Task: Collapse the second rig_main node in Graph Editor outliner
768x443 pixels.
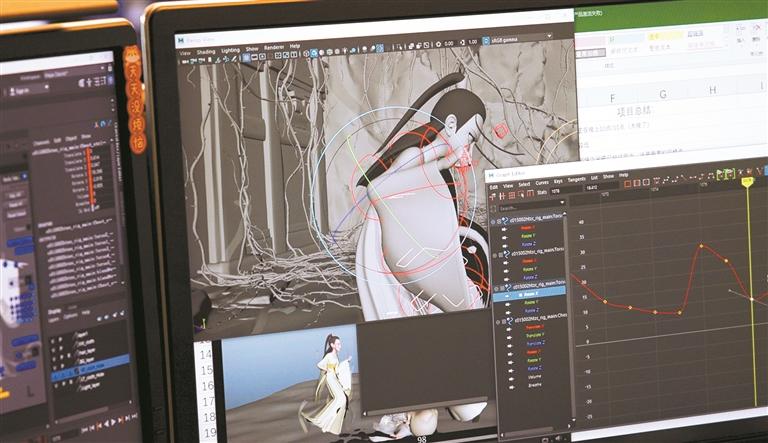Action: tap(494, 255)
